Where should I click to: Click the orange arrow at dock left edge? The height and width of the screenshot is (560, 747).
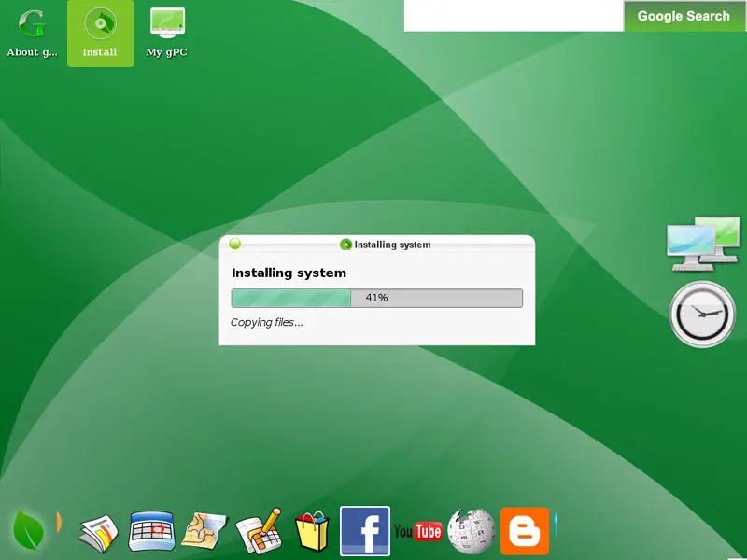pyautogui.click(x=59, y=522)
